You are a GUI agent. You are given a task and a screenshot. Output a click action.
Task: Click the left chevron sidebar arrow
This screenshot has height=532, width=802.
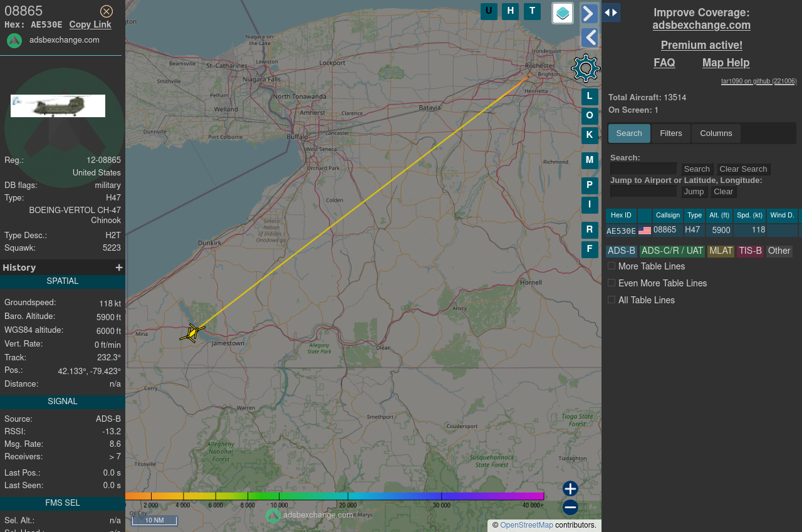(x=589, y=38)
